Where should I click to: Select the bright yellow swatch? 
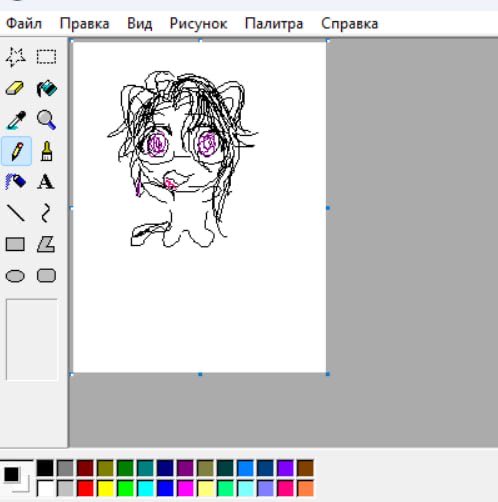[105, 488]
